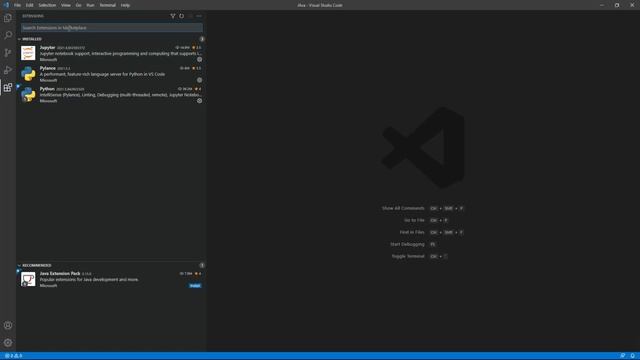
Task: Install the Java Extension Pack
Action: coord(195,286)
